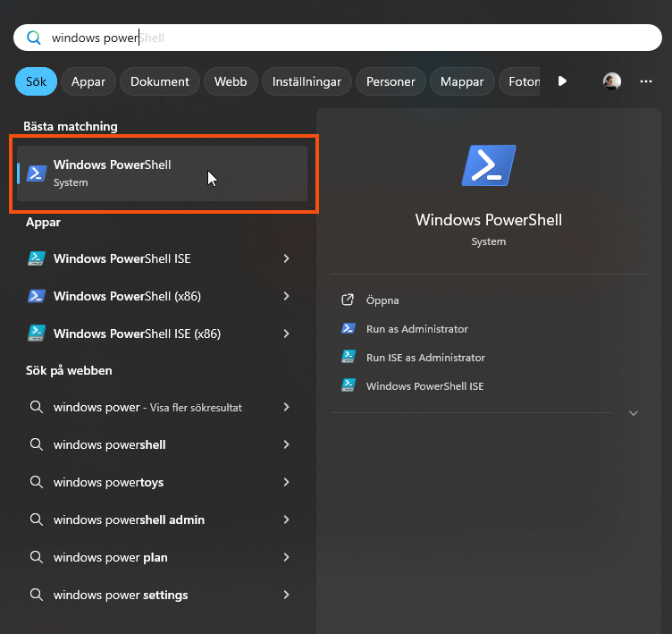
Task: Click the search text field
Action: click(338, 38)
